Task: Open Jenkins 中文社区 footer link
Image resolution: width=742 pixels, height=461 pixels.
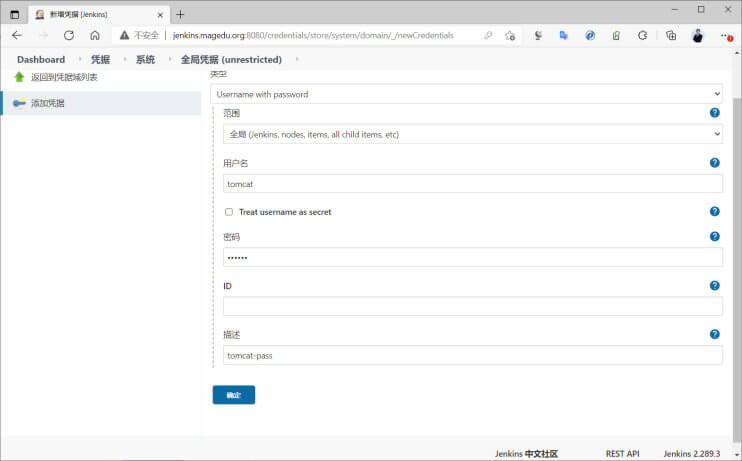Action: [x=526, y=453]
